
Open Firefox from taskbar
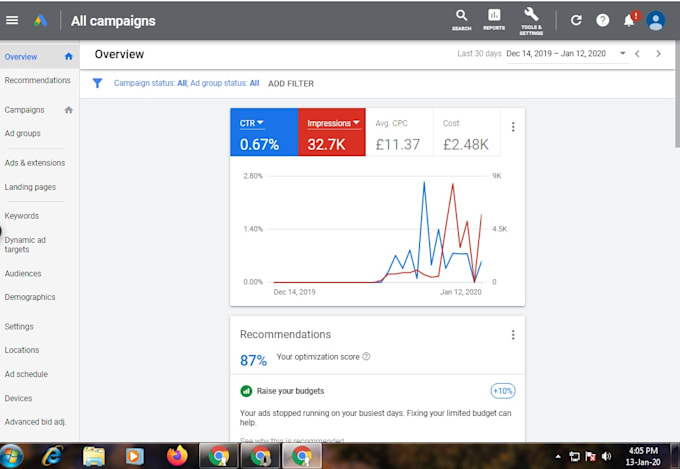pyautogui.click(x=177, y=456)
